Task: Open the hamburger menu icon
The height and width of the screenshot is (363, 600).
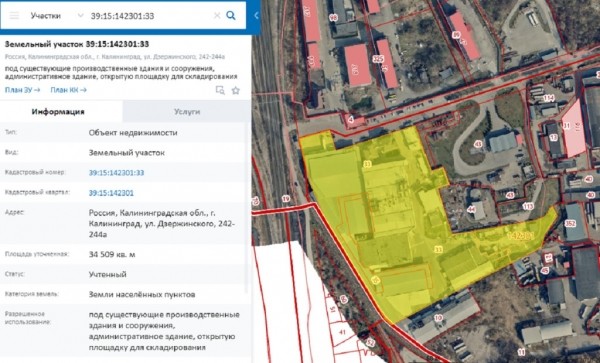Action: [14, 16]
